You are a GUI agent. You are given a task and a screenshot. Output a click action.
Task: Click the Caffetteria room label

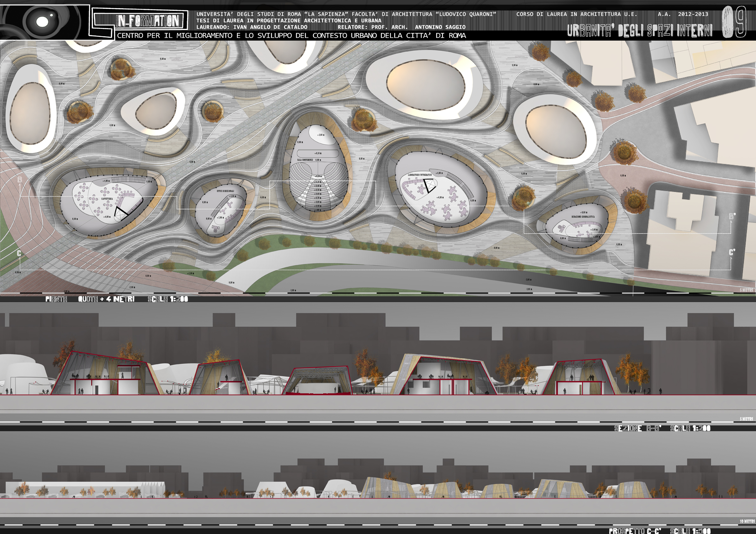[107, 199]
